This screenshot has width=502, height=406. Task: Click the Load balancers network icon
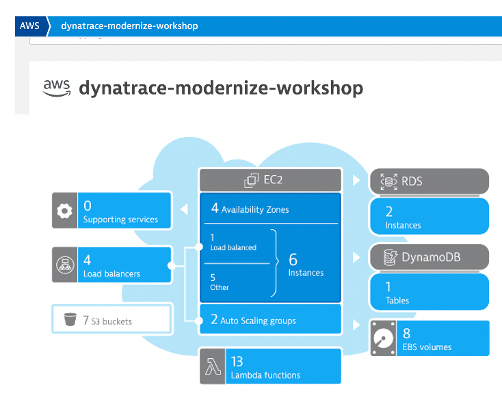point(65,265)
